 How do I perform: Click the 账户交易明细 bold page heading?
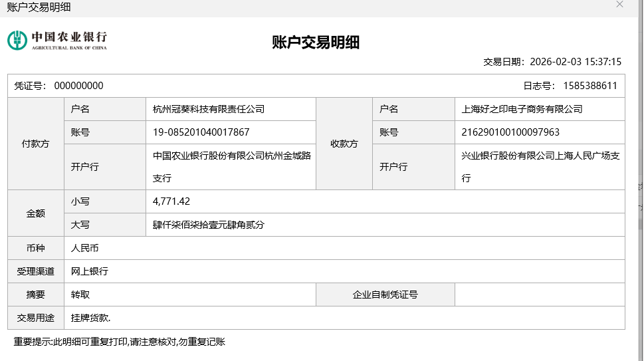(x=316, y=43)
